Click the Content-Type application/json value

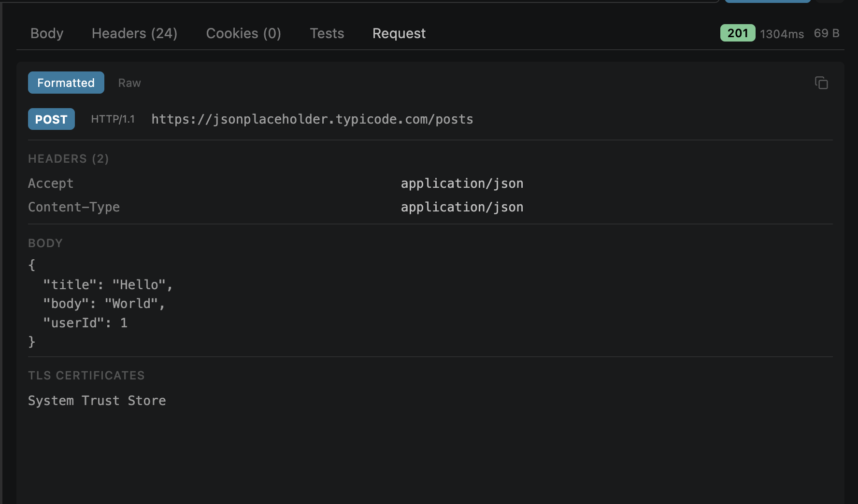(462, 207)
